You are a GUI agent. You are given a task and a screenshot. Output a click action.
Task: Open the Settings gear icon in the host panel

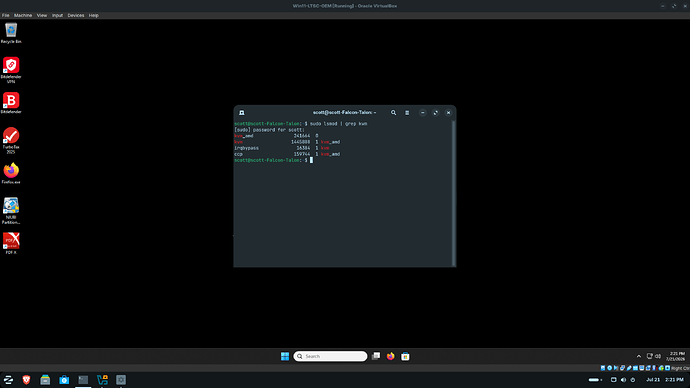click(x=121, y=380)
